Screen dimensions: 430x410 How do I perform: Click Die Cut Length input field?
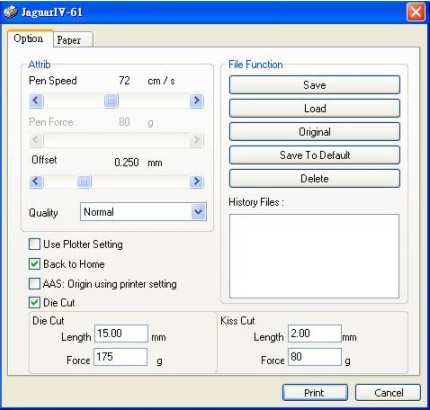pos(121,333)
